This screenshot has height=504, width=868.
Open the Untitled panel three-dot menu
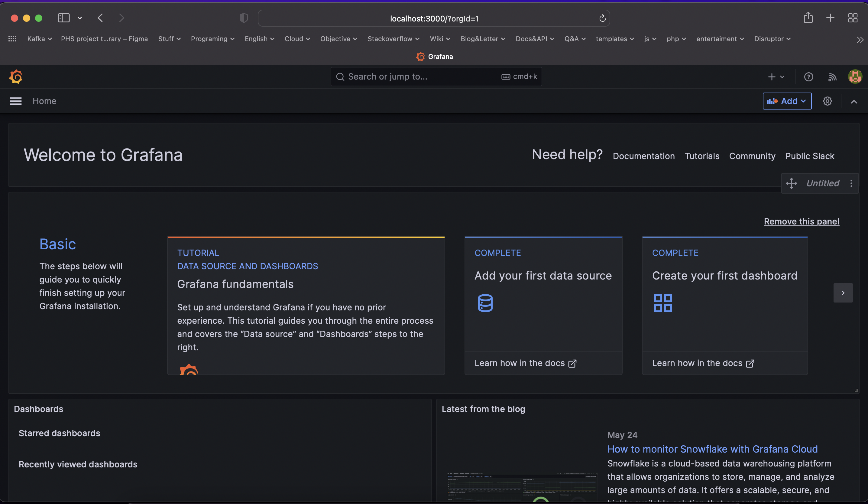[x=851, y=183]
